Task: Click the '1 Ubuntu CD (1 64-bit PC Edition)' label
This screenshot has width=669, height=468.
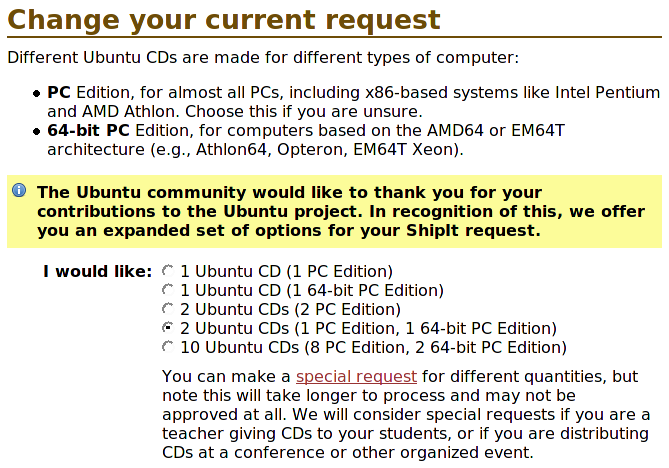Action: click(312, 291)
